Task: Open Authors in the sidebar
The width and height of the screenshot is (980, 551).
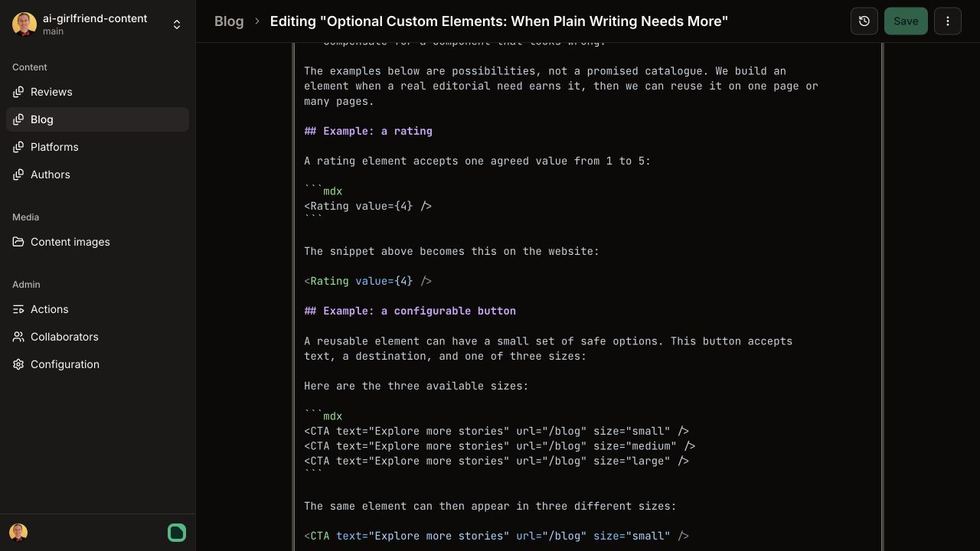Action: 97,174
